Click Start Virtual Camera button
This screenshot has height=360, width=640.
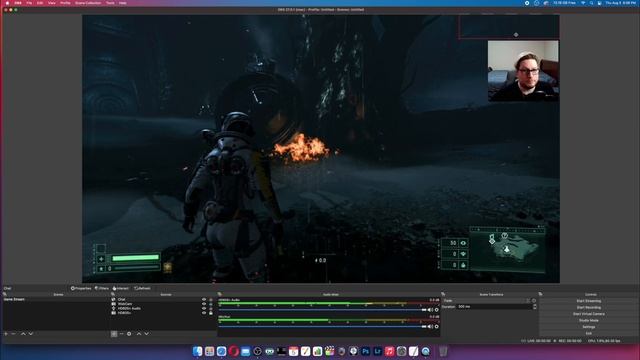(589, 314)
